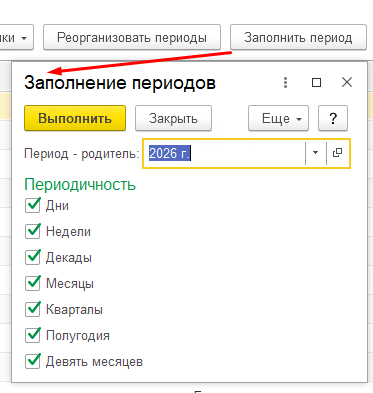This screenshot has height=393, width=373.
Task: Disable the Полугодия checkbox
Action: (33, 335)
